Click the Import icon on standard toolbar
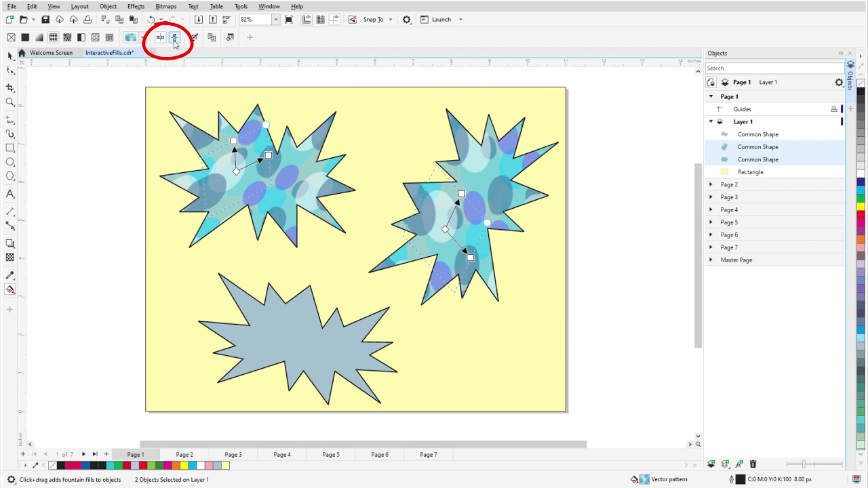The height and width of the screenshot is (488, 868). 198,20
